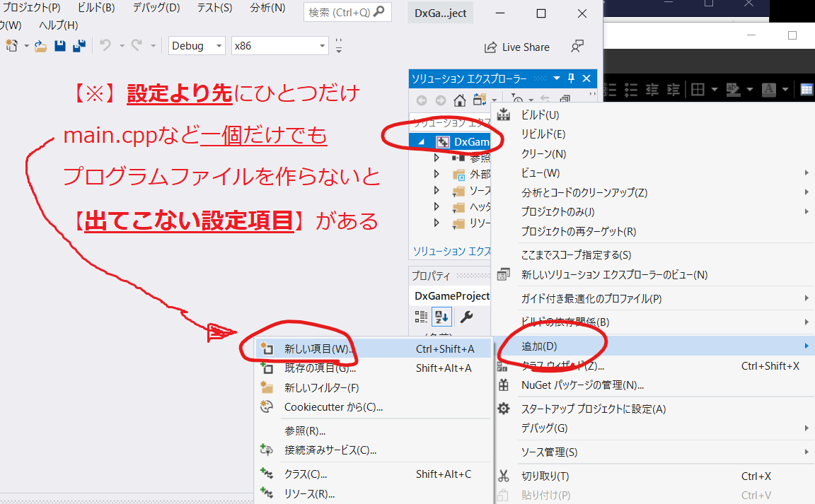815x504 pixels.
Task: Click the Solution Explorer forward arrow icon
Action: pyautogui.click(x=440, y=100)
